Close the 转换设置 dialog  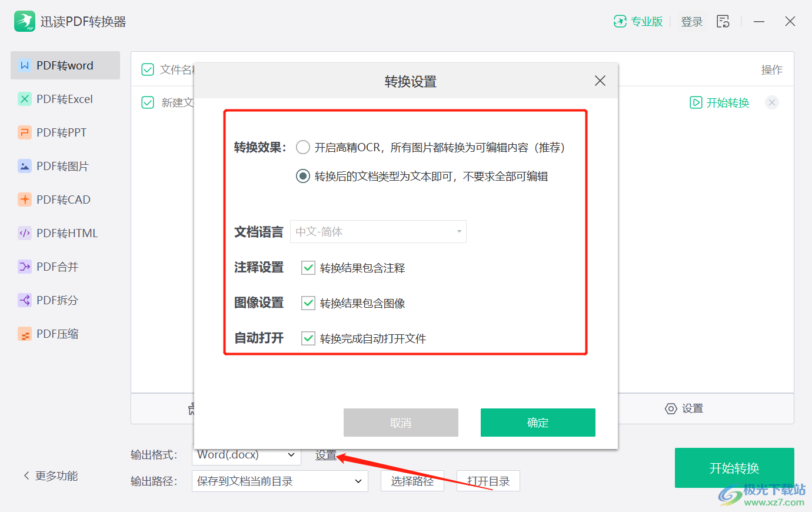point(600,81)
